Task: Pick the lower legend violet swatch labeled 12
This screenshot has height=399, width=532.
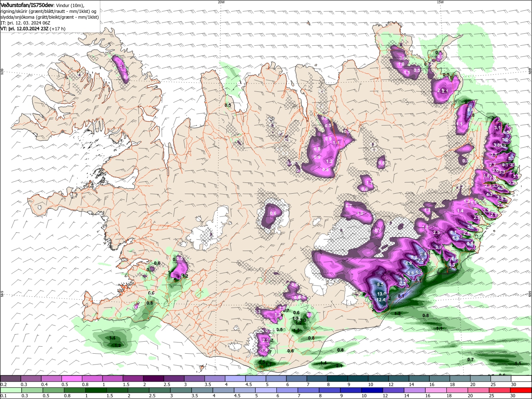Action: click(x=394, y=390)
